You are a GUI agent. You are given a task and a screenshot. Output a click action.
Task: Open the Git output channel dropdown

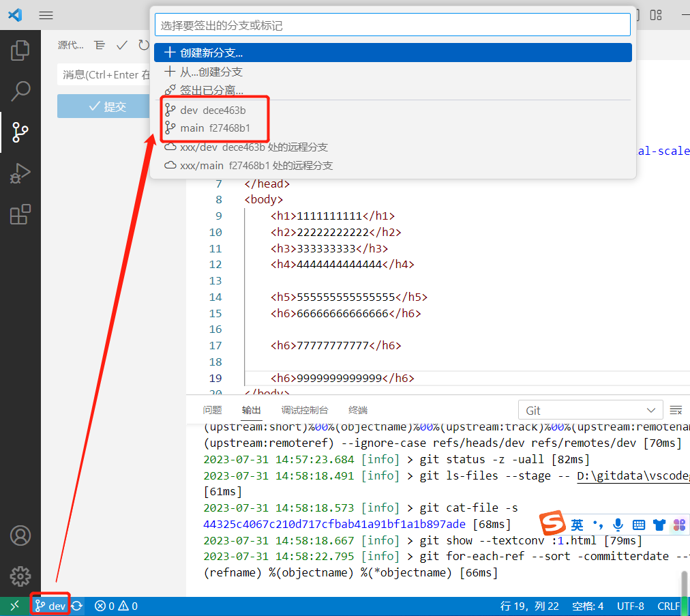click(590, 409)
